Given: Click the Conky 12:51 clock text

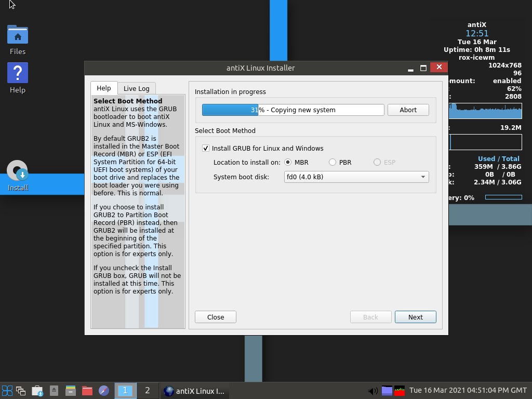Looking at the screenshot, I should coord(477,33).
